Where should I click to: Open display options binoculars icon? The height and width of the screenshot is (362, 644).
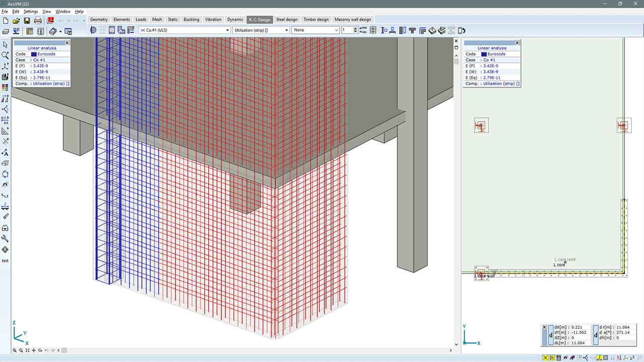click(6, 228)
